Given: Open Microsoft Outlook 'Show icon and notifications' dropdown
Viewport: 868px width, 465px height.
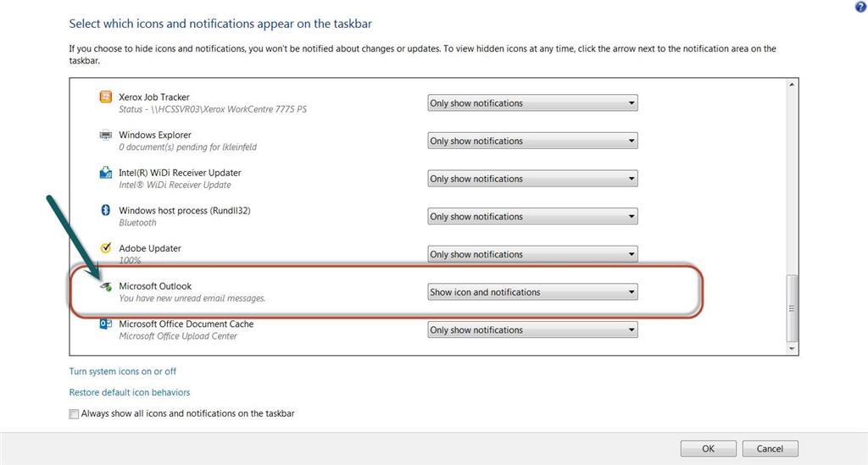Looking at the screenshot, I should [532, 292].
